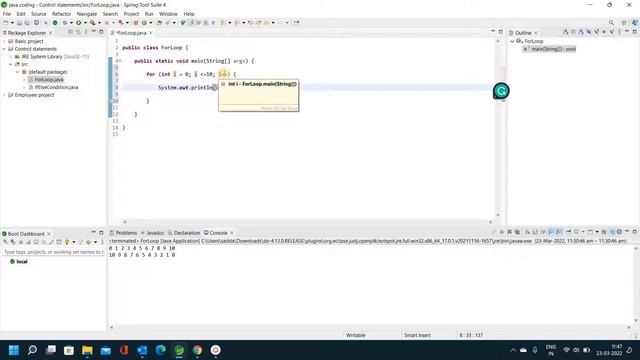Click the Writable status bar entry

(x=356, y=335)
